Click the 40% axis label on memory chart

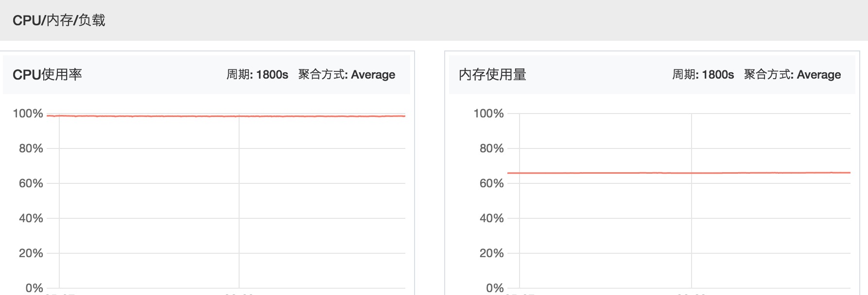coord(491,218)
